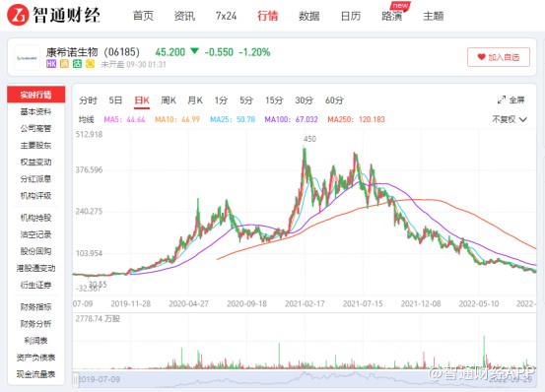Click the current price 45.200

coord(170,52)
